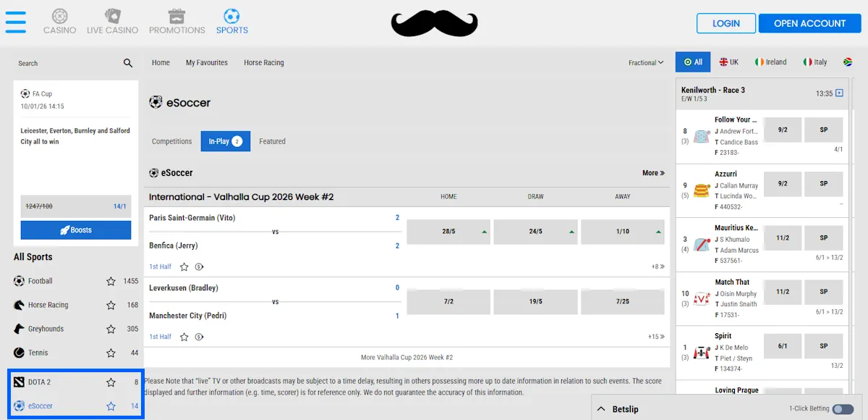Open More Valhalla Cup 2026 Week #2
The image size is (868, 420).
[x=407, y=356]
